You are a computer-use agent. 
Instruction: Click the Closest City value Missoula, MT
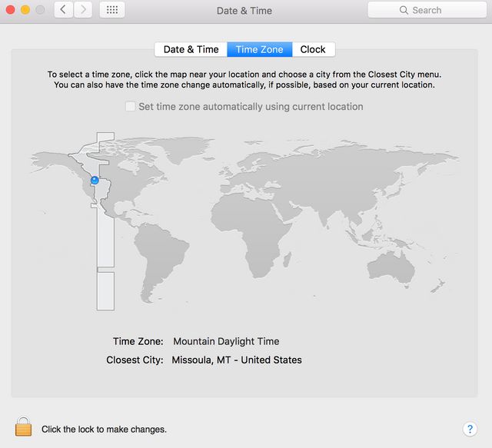coord(237,360)
